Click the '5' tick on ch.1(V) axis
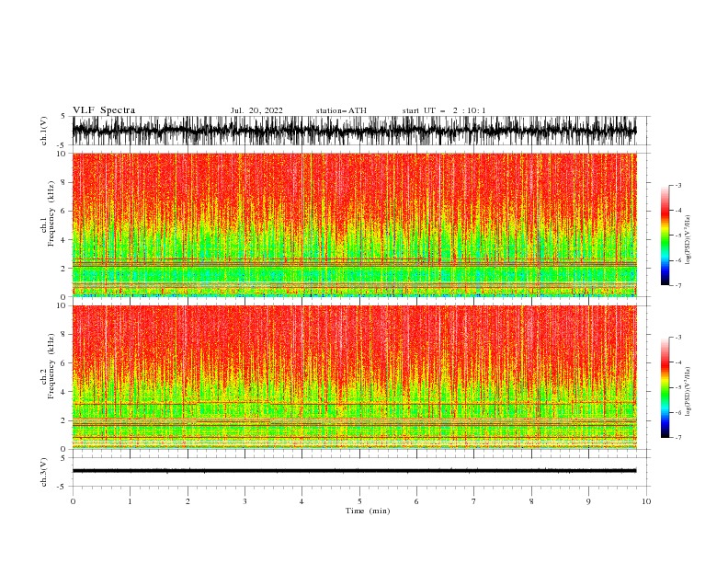 pyautogui.click(x=63, y=116)
